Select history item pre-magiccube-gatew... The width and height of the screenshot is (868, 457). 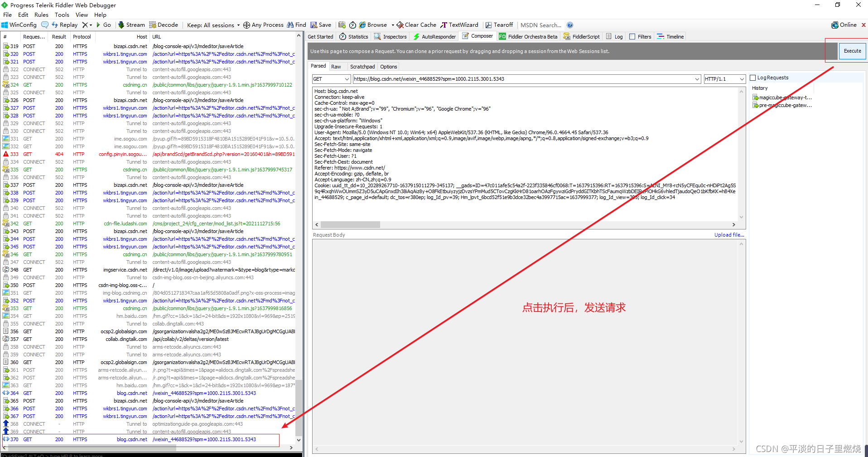[x=782, y=105]
